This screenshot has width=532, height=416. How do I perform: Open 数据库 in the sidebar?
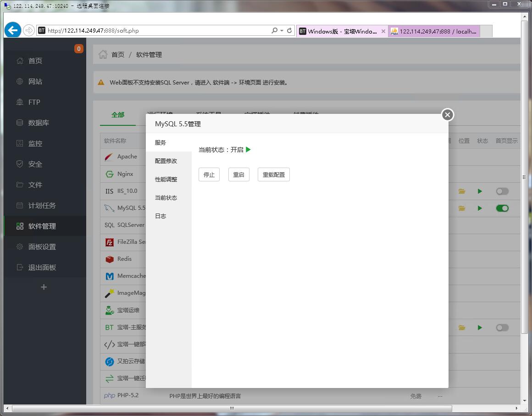(45, 123)
